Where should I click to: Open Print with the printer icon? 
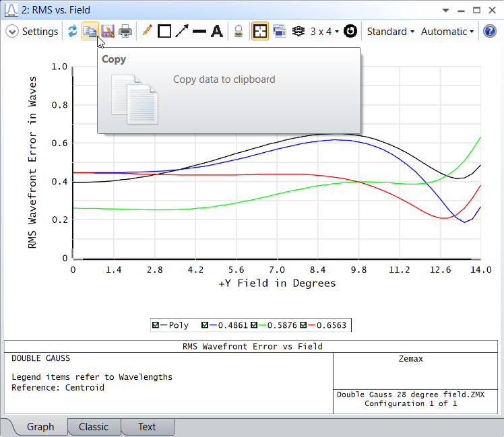pyautogui.click(x=125, y=32)
